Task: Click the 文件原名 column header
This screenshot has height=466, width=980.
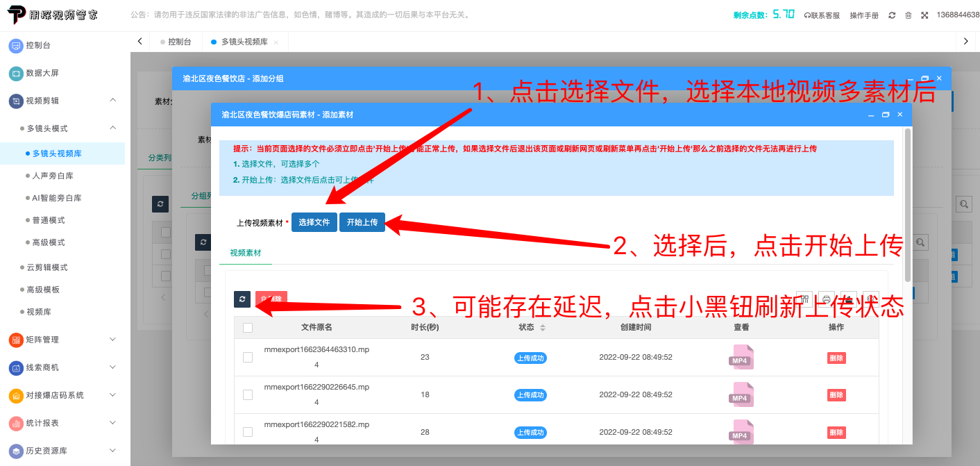Action: 316,327
